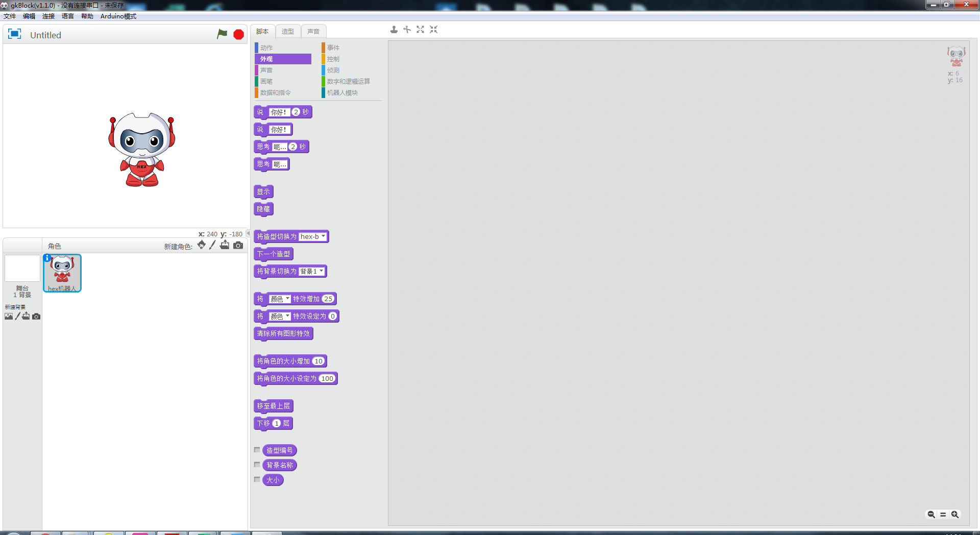The image size is (980, 535).
Task: Open the Arduino模式 menu
Action: [118, 16]
